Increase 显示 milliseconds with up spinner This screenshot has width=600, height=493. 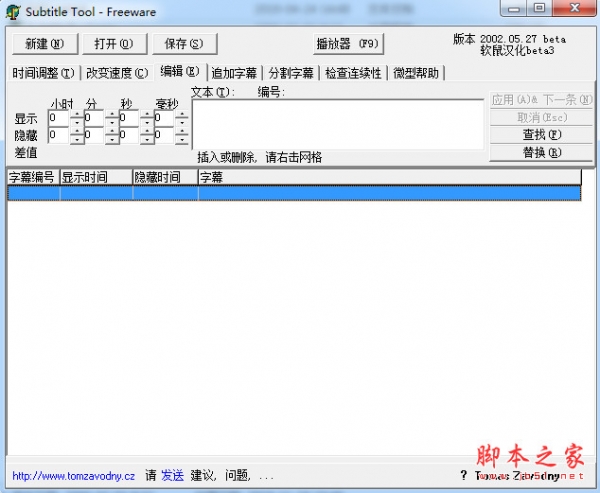point(182,114)
